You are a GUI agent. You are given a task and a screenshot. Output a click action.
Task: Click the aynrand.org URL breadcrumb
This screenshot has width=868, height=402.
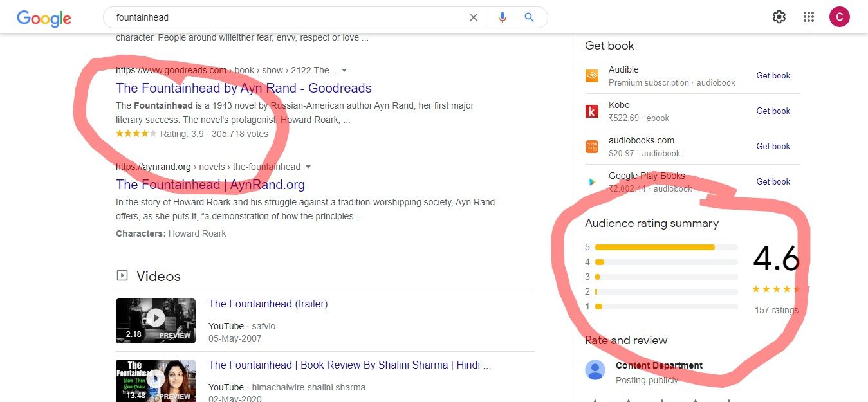tap(208, 167)
